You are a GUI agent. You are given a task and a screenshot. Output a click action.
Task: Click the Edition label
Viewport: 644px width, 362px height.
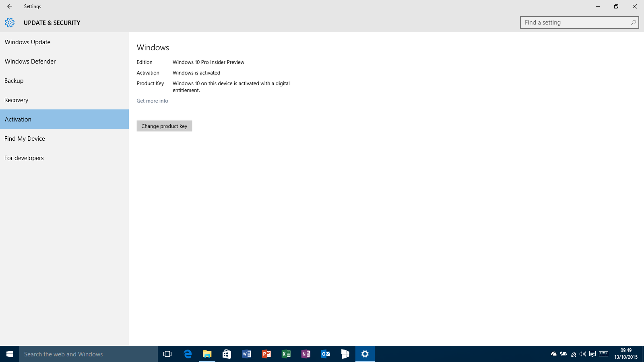144,62
